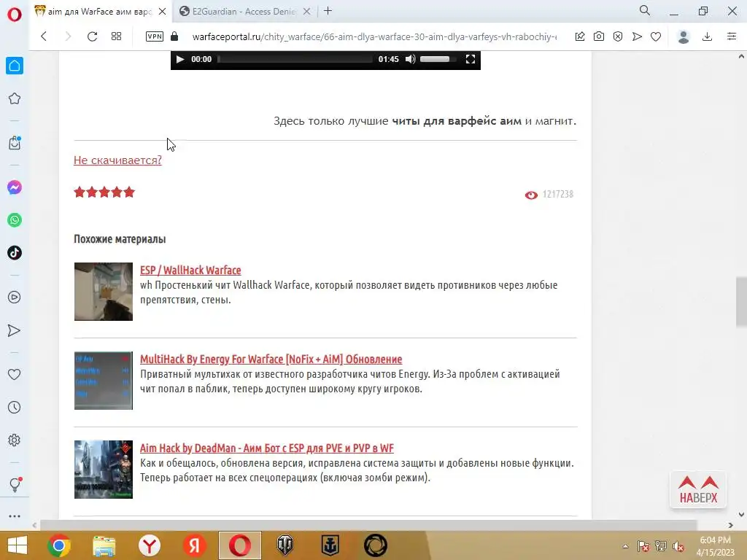Open the Aim Hack by DeadMan link
Image resolution: width=747 pixels, height=560 pixels.
click(267, 448)
